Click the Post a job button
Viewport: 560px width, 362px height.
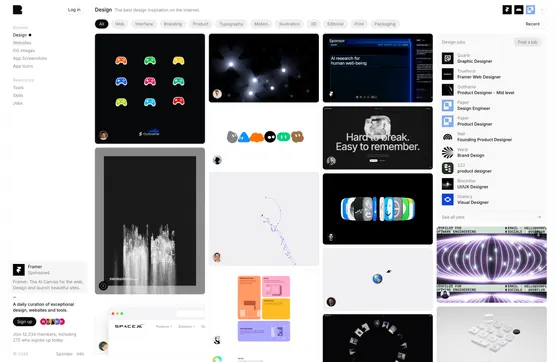pyautogui.click(x=528, y=42)
